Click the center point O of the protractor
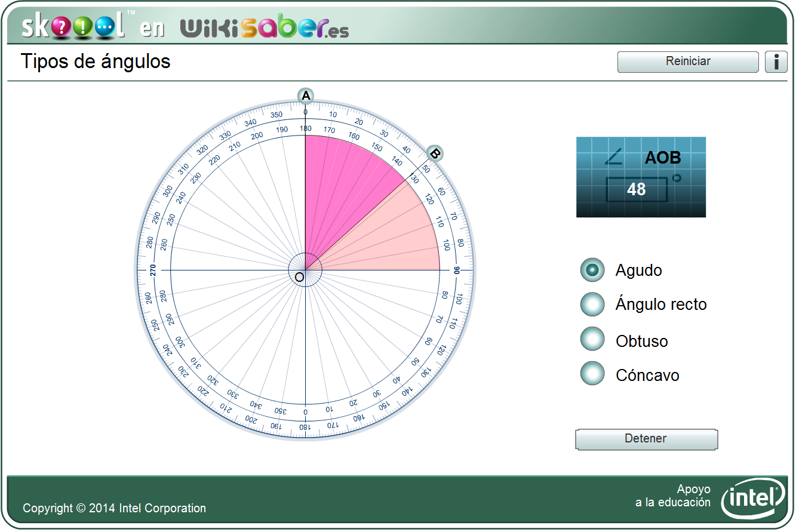The image size is (796, 532). pos(306,269)
